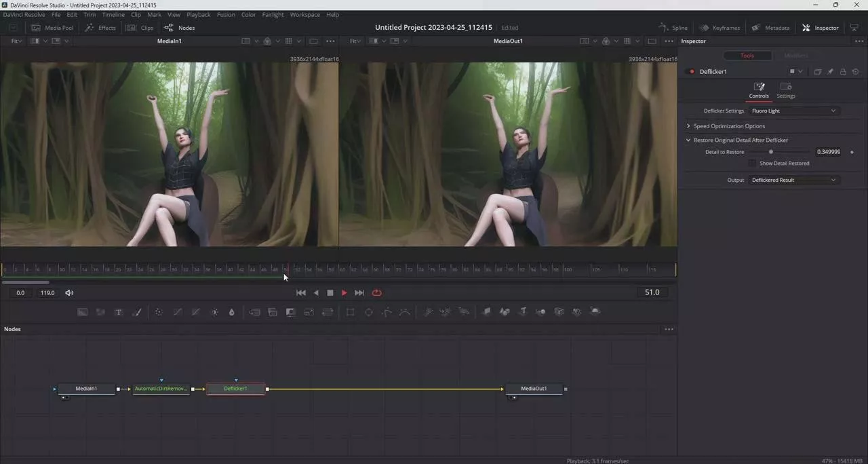This screenshot has height=464, width=868.
Task: Select the Paint brush tool
Action: point(137,312)
